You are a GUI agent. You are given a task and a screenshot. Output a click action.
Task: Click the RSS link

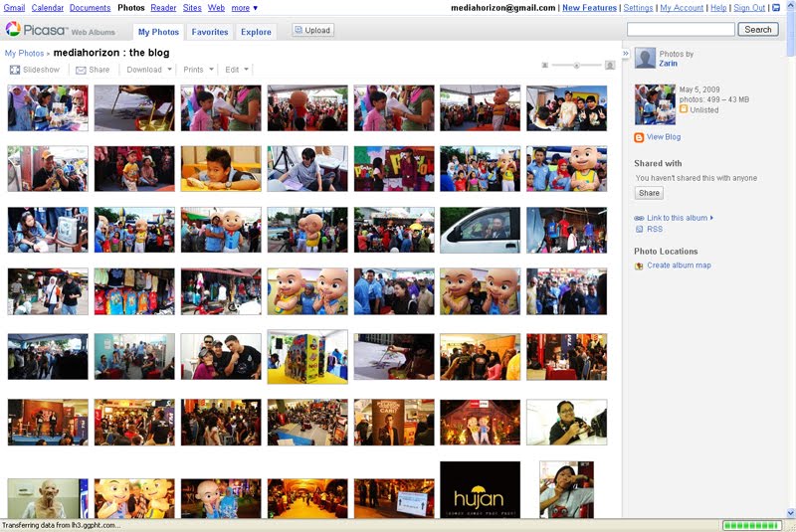[655, 230]
